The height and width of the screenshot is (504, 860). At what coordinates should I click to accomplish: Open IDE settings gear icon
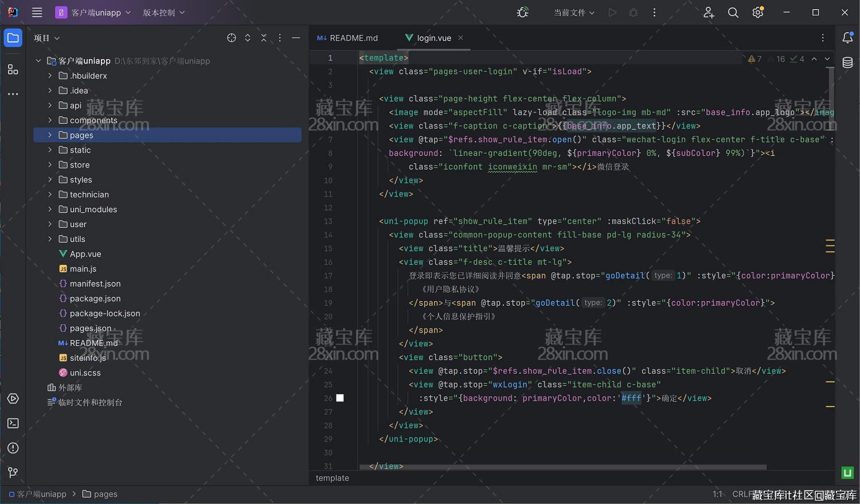coord(758,13)
